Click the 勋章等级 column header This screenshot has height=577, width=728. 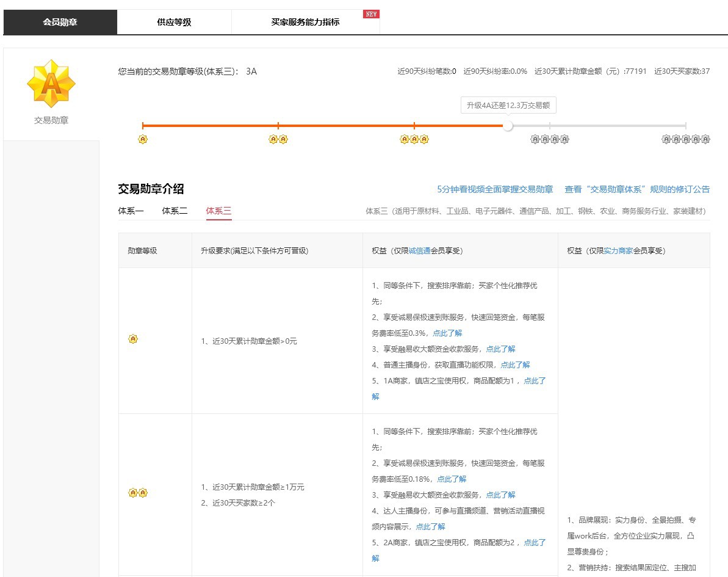143,251
